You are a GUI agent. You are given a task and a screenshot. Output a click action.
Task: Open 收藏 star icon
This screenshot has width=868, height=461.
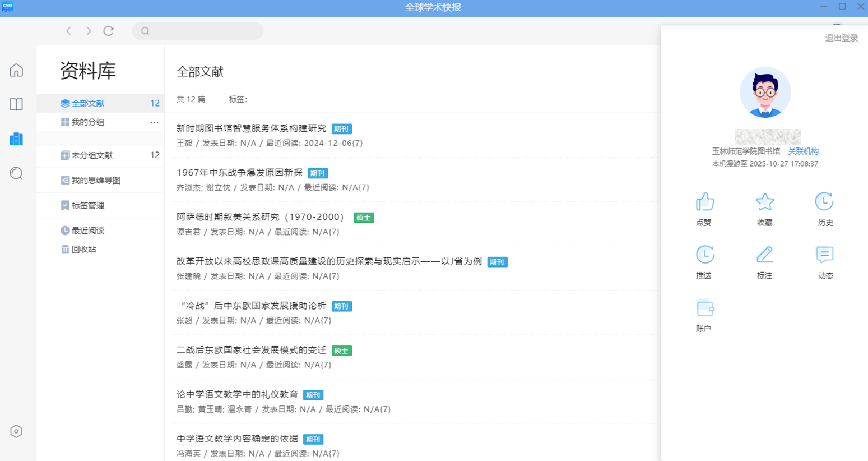pyautogui.click(x=765, y=202)
